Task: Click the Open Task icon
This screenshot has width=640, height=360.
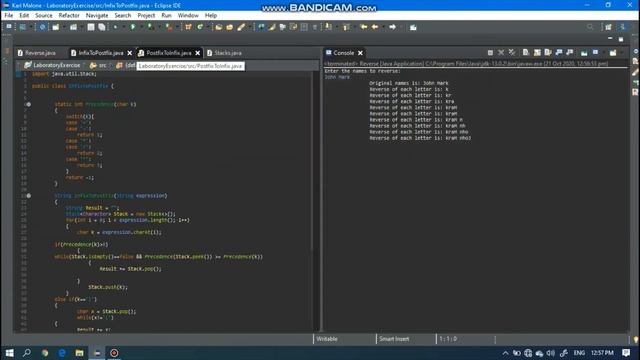Action: point(229,27)
